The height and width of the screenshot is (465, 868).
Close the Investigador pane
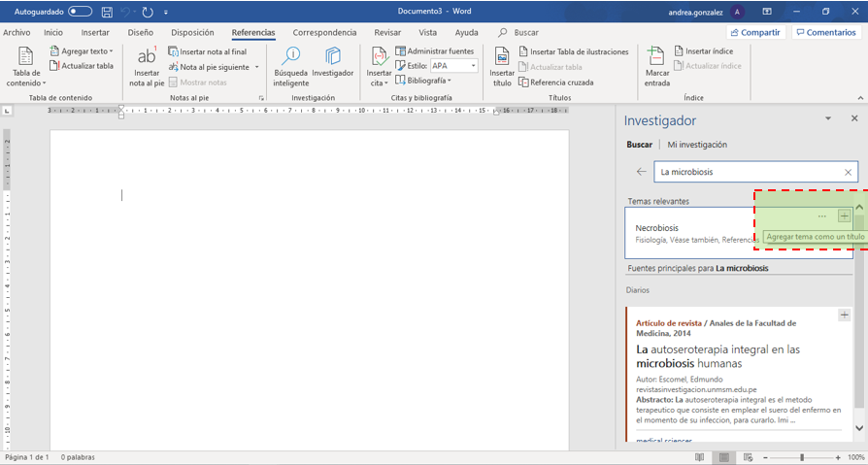(x=854, y=118)
